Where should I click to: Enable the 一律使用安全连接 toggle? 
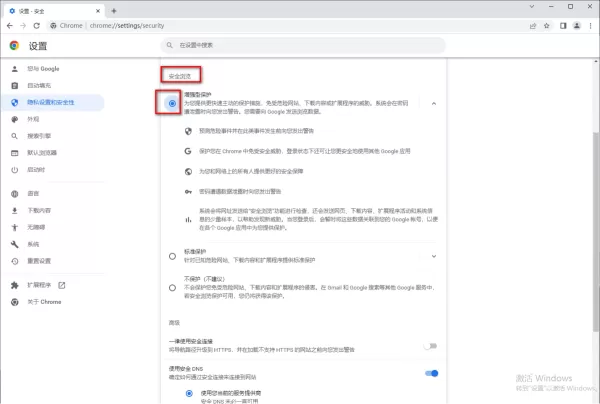[430, 346]
